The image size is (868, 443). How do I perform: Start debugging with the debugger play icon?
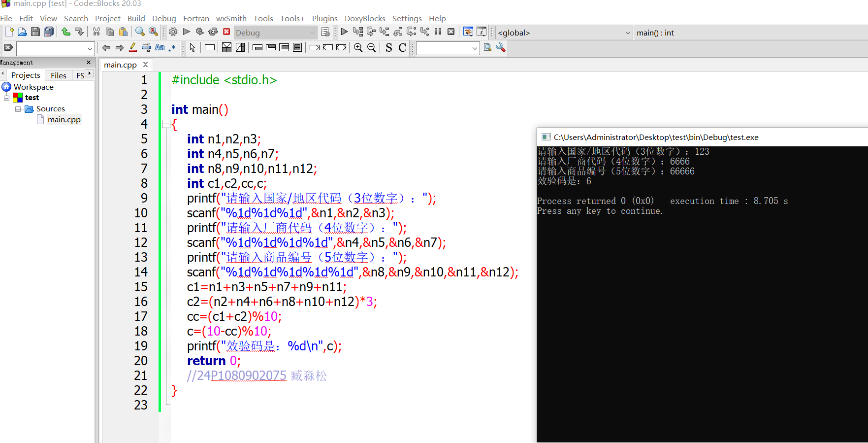tap(345, 32)
